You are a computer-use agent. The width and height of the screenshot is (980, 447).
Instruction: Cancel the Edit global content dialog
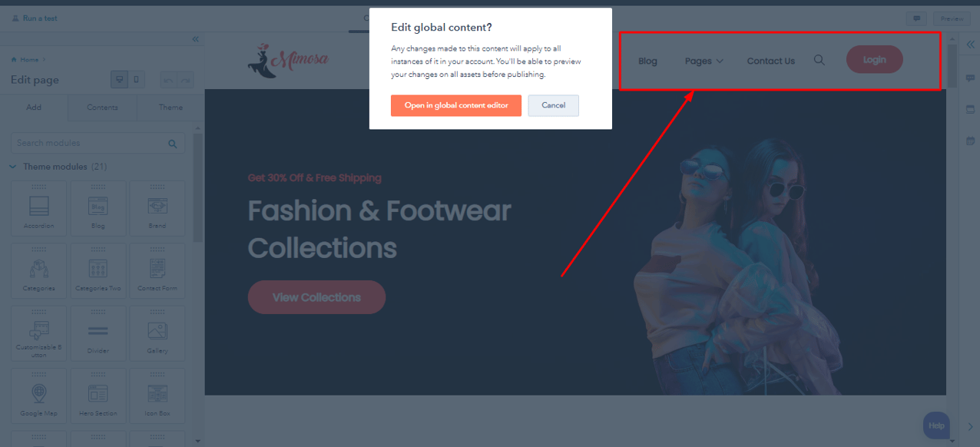pyautogui.click(x=553, y=105)
